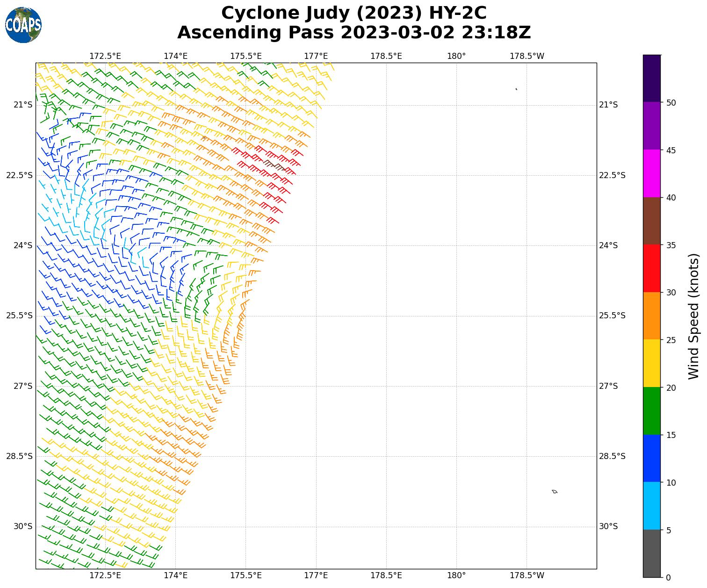Select the red swatch for 30–35 knots
The image size is (707, 588).
tap(651, 268)
